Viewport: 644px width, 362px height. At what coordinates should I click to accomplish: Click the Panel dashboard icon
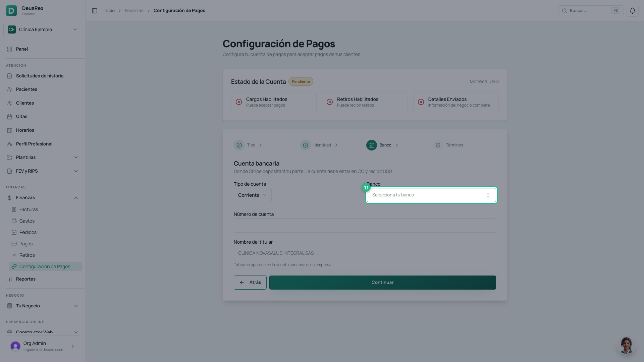[10, 49]
